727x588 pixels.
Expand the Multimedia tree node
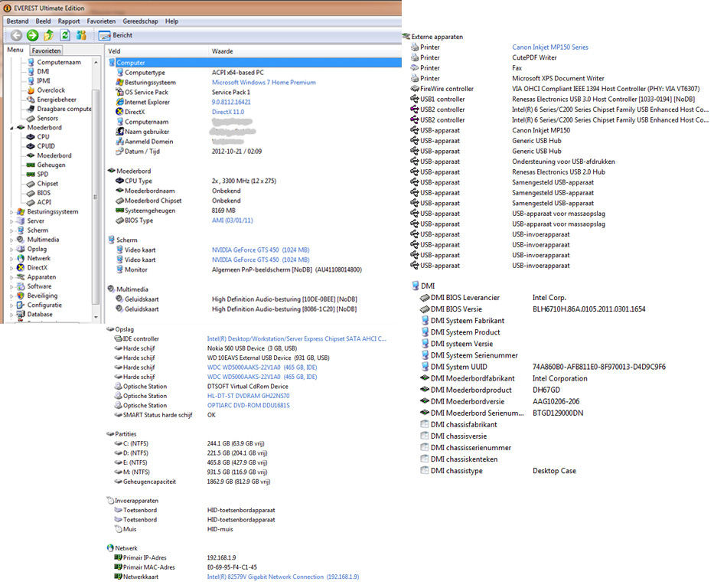click(11, 240)
